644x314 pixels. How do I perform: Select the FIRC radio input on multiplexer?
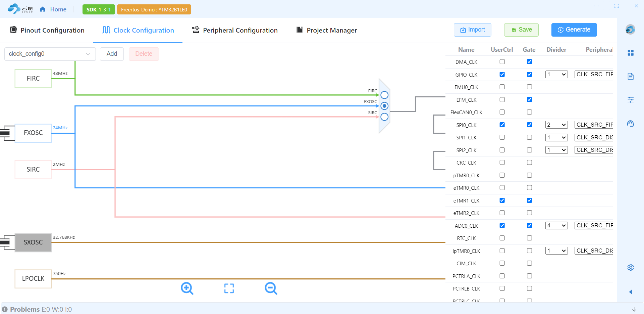[x=384, y=95]
